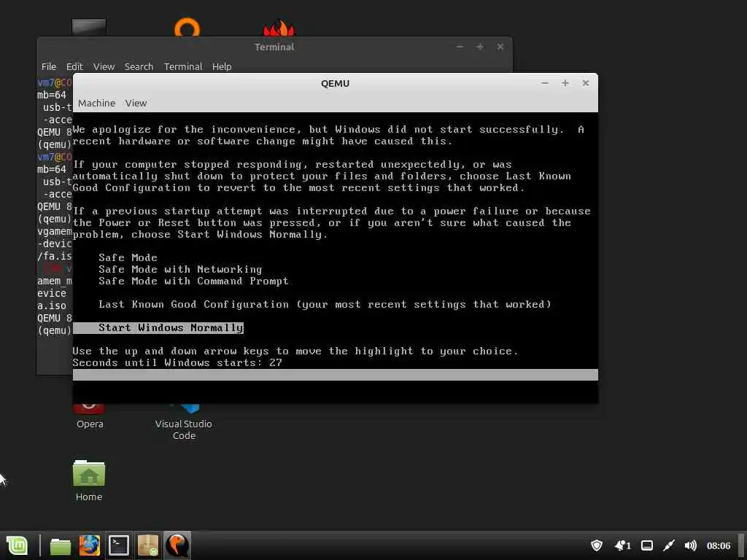The height and width of the screenshot is (560, 747).
Task: Click the Terminal window title bar
Action: 274,47
